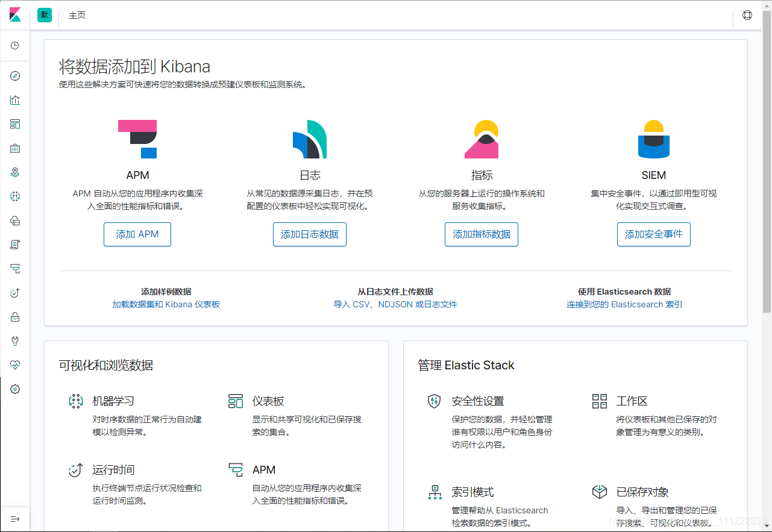772x532 pixels.
Task: Open APM card title under 可视化和浏览数据
Action: (x=264, y=470)
